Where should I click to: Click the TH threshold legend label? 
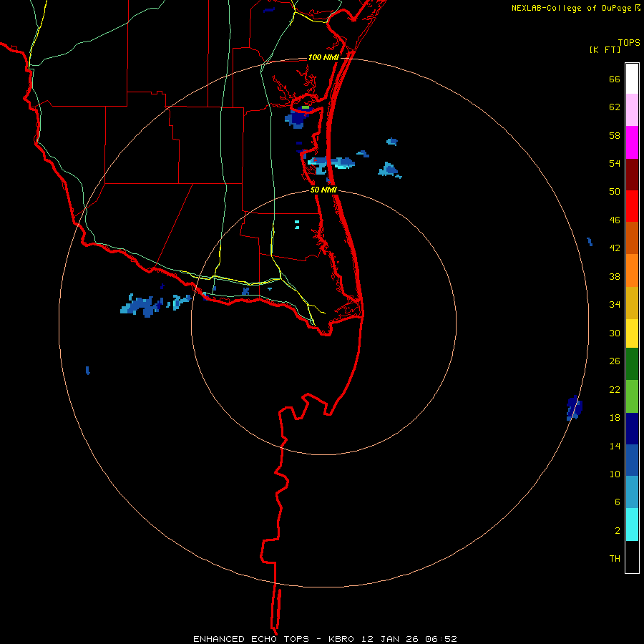pyautogui.click(x=615, y=559)
